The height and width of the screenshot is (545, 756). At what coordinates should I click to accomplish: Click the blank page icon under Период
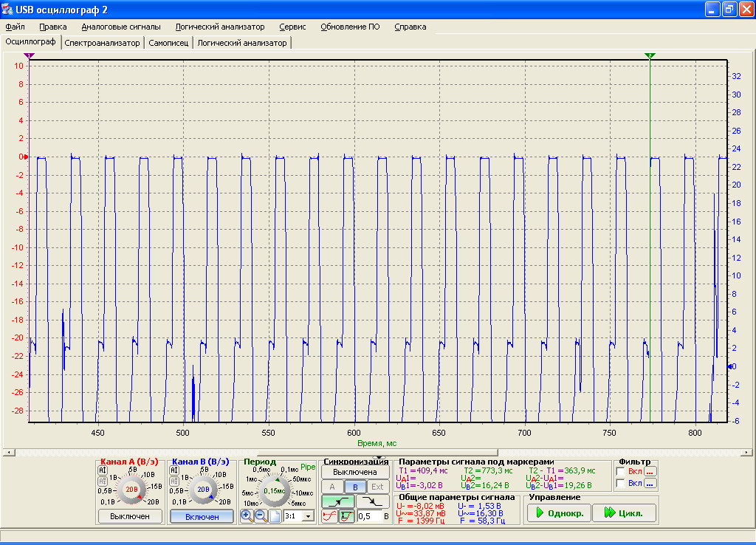point(275,516)
